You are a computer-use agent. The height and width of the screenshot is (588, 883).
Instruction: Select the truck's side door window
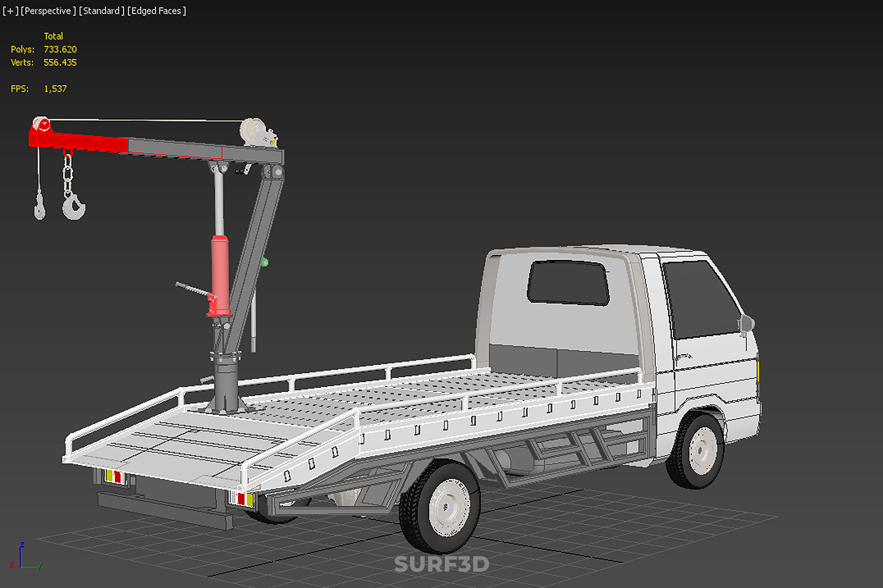tap(699, 299)
